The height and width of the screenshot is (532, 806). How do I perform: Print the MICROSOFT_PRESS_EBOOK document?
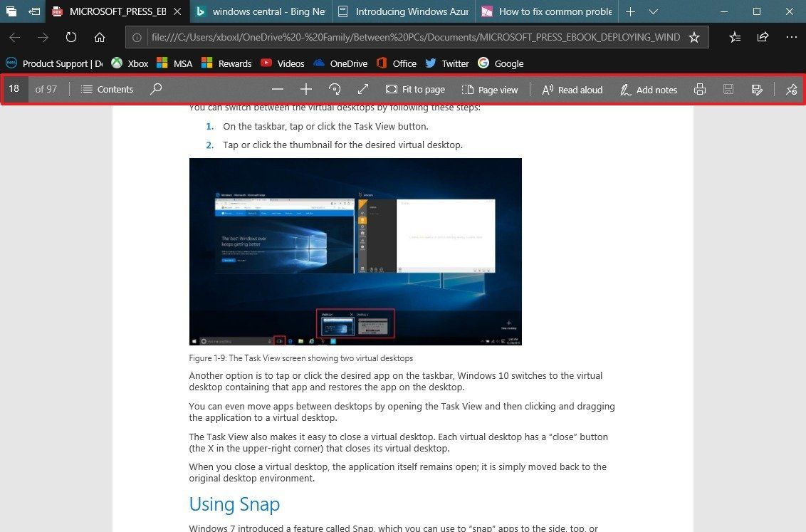(x=700, y=89)
